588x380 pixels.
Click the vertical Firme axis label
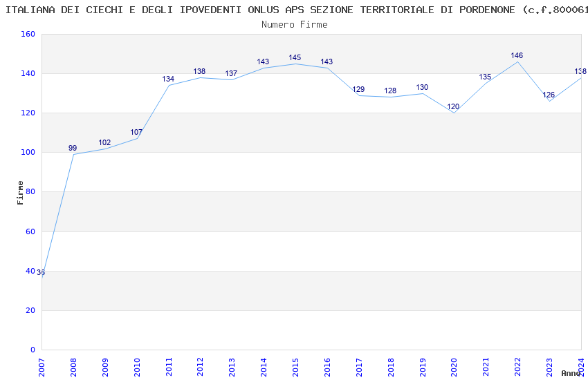[x=20, y=193]
